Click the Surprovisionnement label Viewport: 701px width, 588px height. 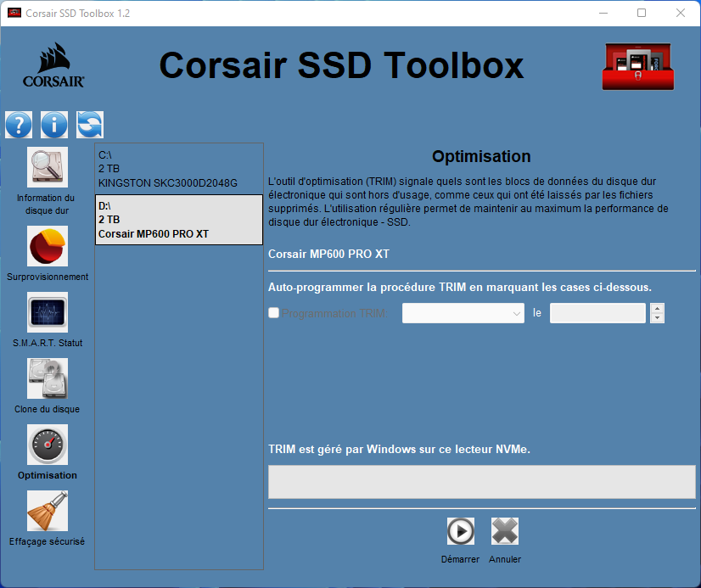pyautogui.click(x=48, y=277)
